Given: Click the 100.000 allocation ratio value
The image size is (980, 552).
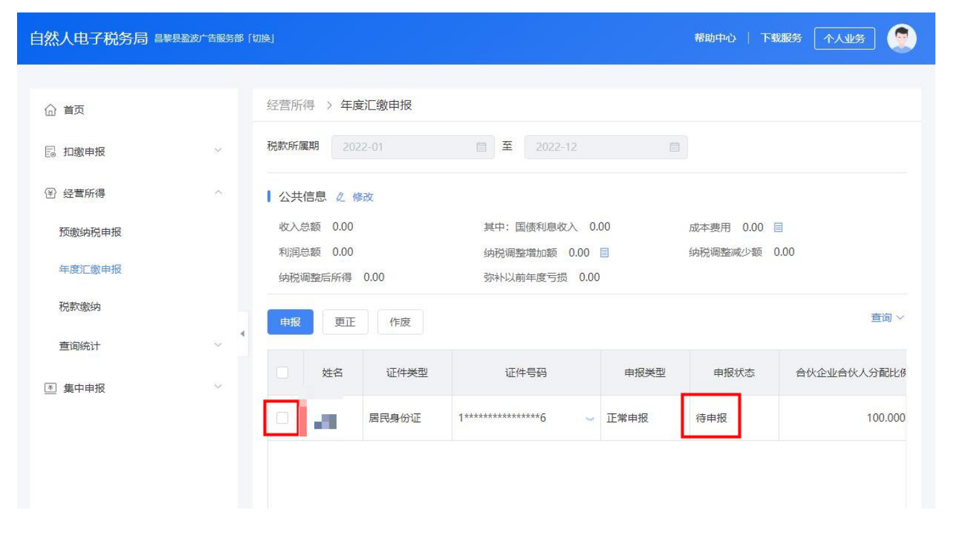Looking at the screenshot, I should coord(886,418).
